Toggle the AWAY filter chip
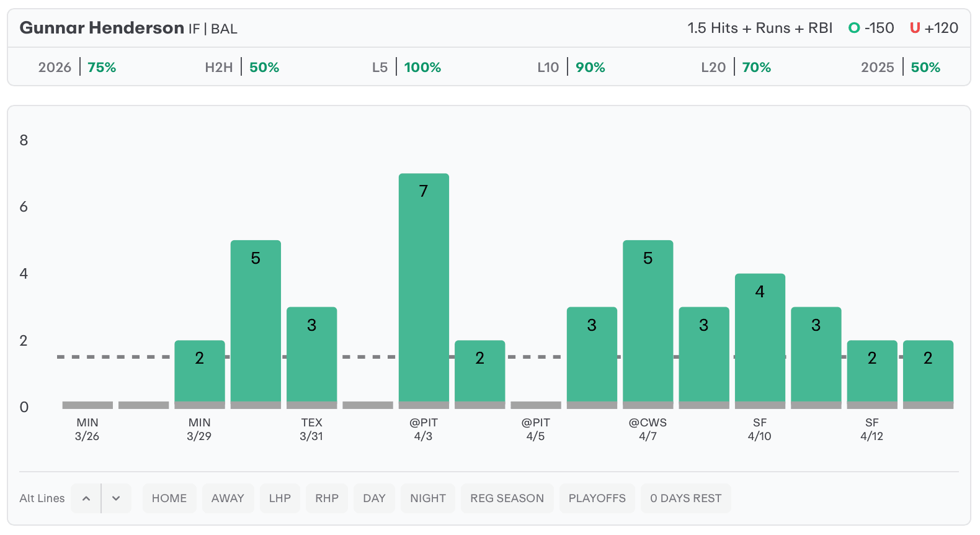This screenshot has width=980, height=535. (x=228, y=498)
